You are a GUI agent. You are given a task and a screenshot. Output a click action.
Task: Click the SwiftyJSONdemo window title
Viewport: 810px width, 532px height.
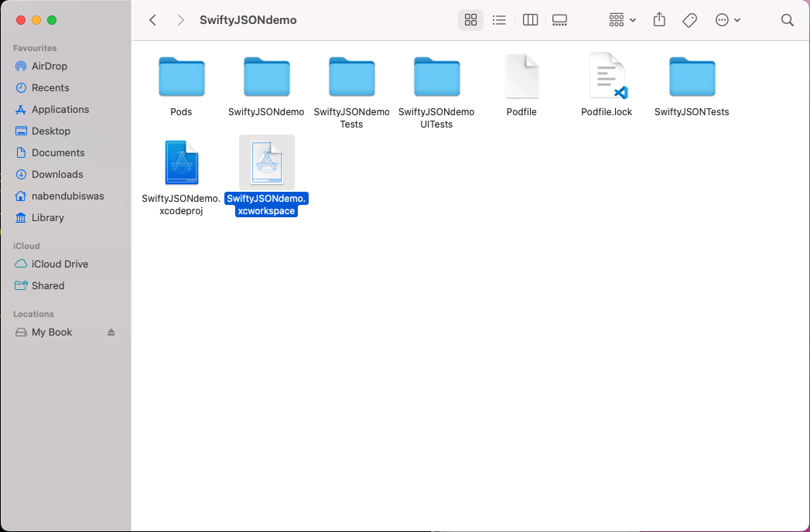coord(248,20)
